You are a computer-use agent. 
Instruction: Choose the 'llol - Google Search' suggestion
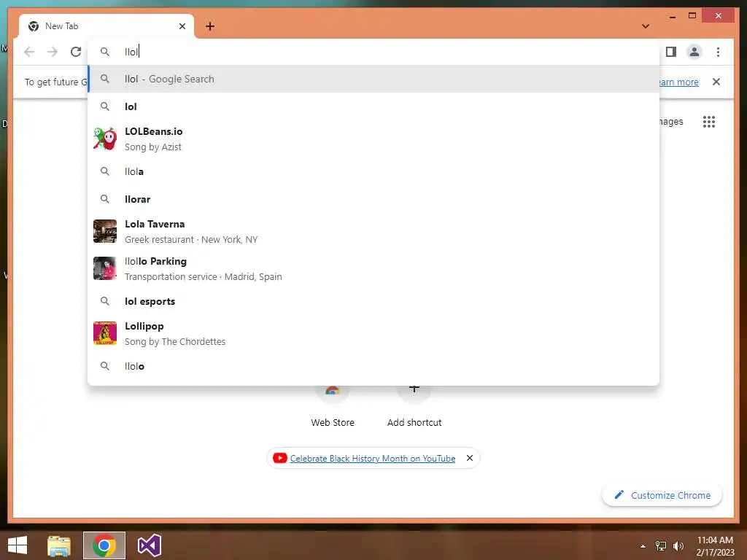[x=374, y=79]
